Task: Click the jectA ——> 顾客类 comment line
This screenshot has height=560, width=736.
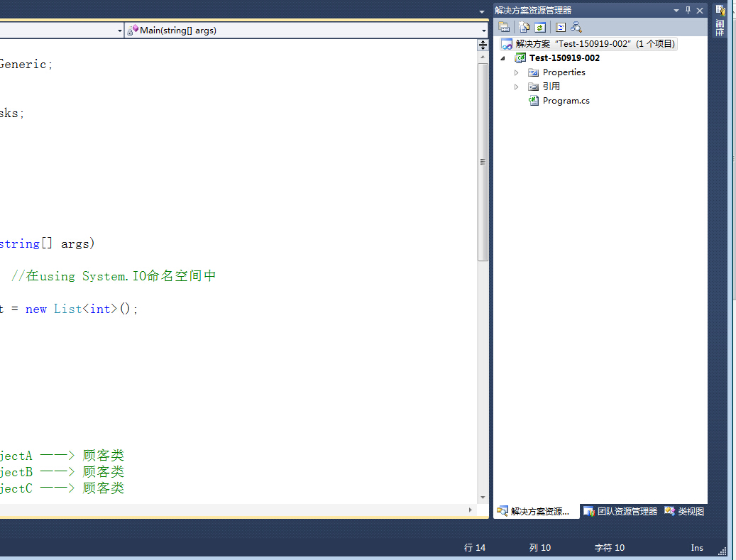Action: [x=62, y=456]
